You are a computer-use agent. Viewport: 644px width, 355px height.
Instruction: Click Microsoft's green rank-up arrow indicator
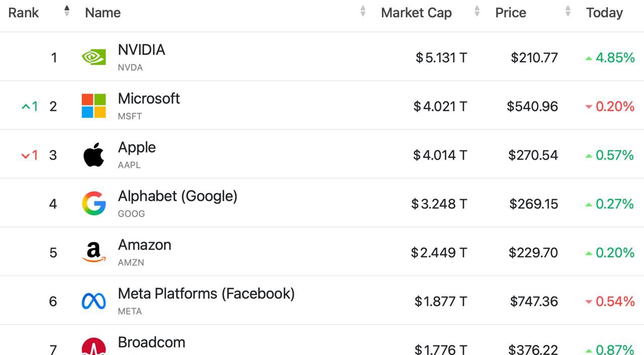(30, 106)
